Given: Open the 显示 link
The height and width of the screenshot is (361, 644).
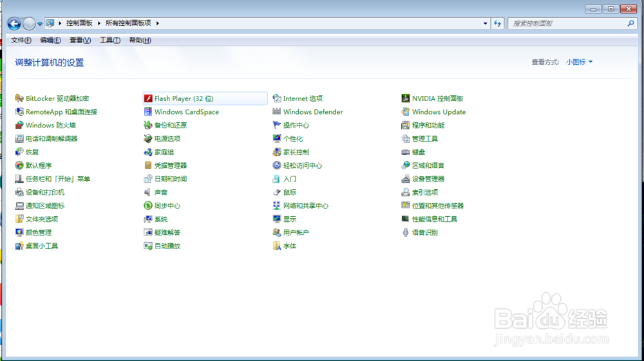Looking at the screenshot, I should pos(290,219).
